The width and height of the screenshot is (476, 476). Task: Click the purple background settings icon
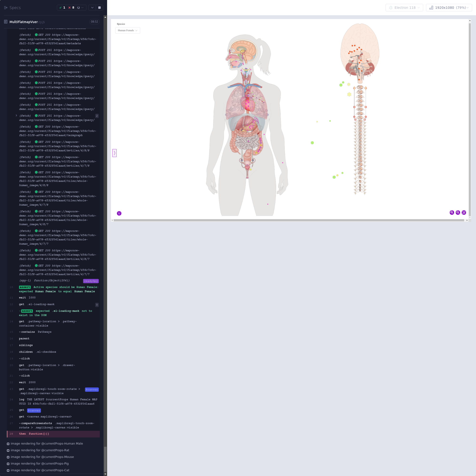click(119, 213)
